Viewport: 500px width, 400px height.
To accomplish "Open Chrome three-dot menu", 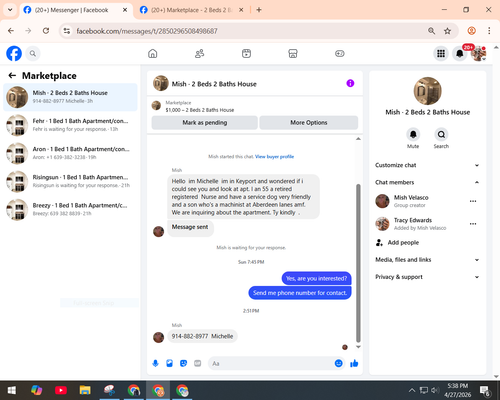I will coord(489,31).
